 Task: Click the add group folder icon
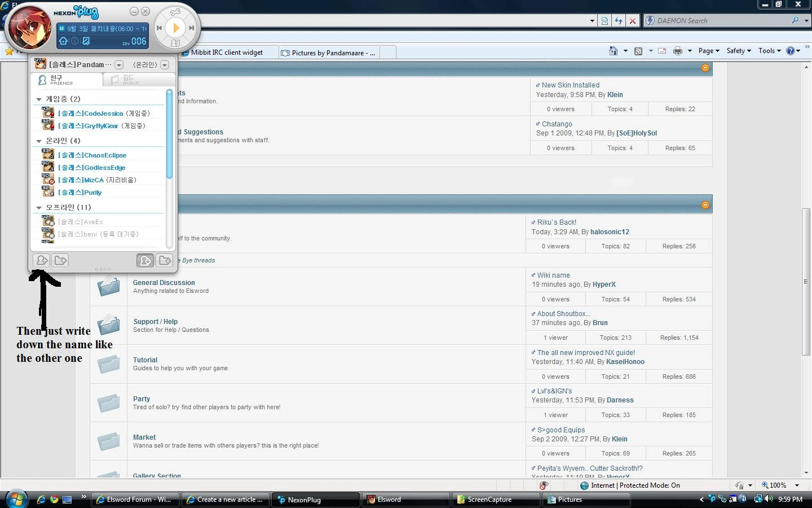pyautogui.click(x=60, y=260)
